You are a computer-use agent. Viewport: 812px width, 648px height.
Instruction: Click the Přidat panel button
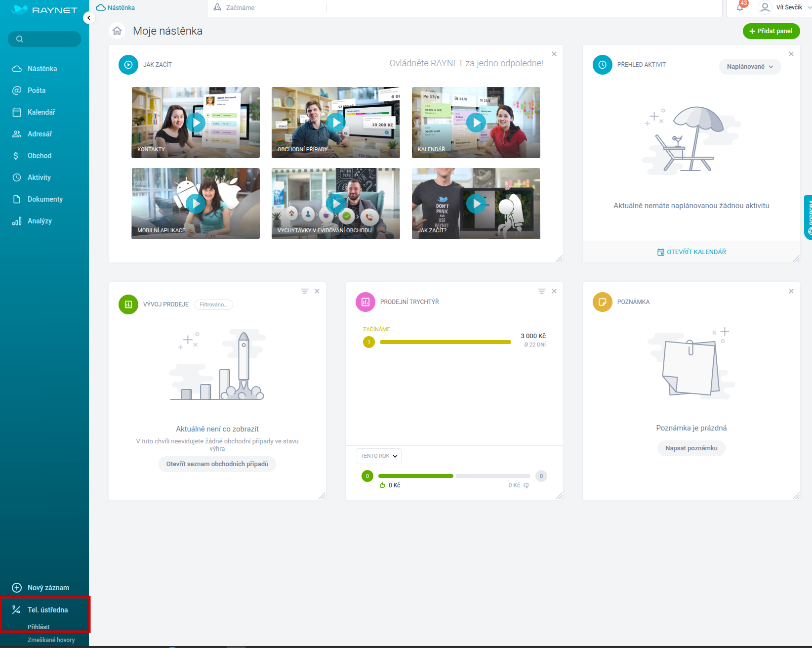(x=771, y=31)
